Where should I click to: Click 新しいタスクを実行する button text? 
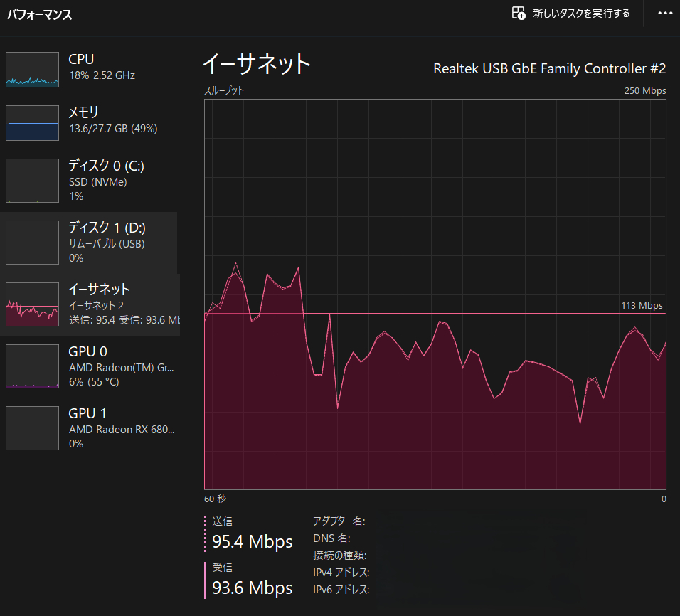[x=581, y=14]
